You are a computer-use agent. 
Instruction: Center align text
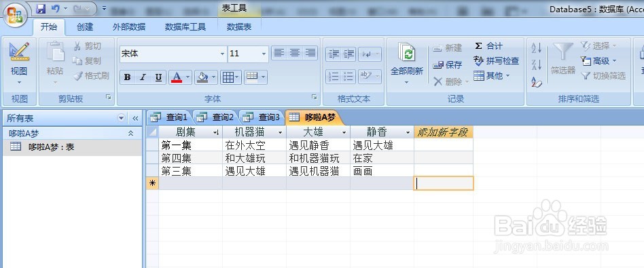294,53
